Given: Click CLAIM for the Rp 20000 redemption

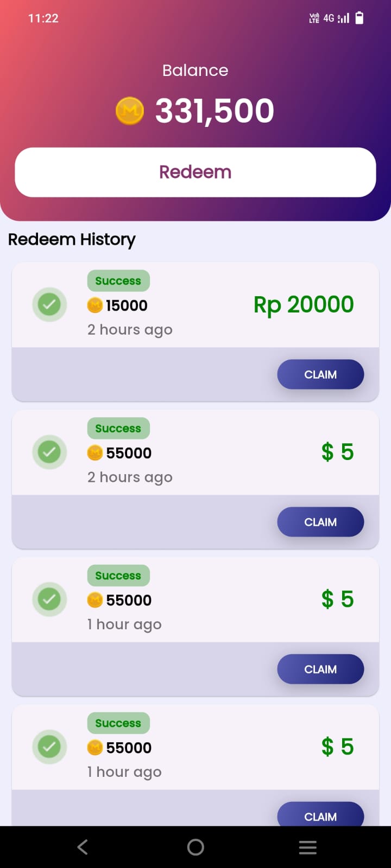Looking at the screenshot, I should [x=320, y=374].
